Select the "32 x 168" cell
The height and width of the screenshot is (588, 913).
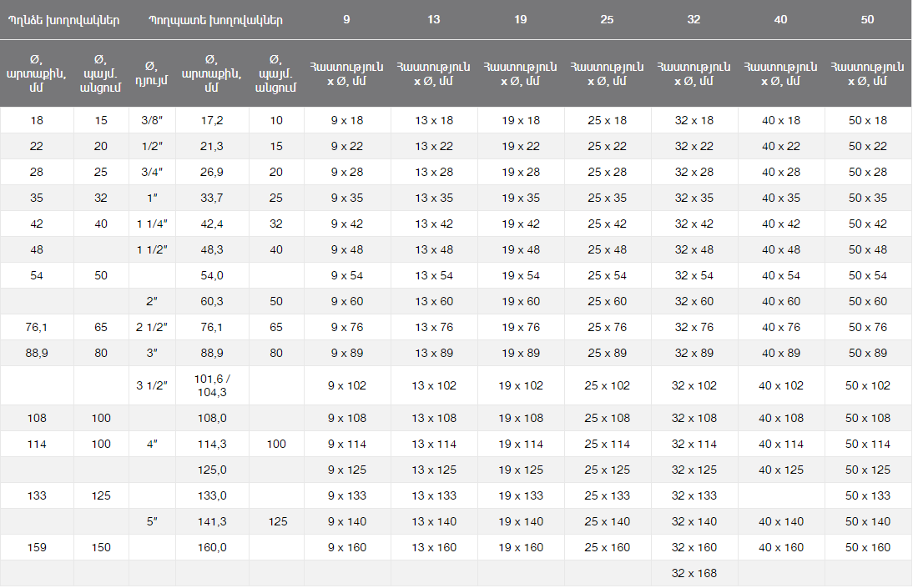click(694, 573)
